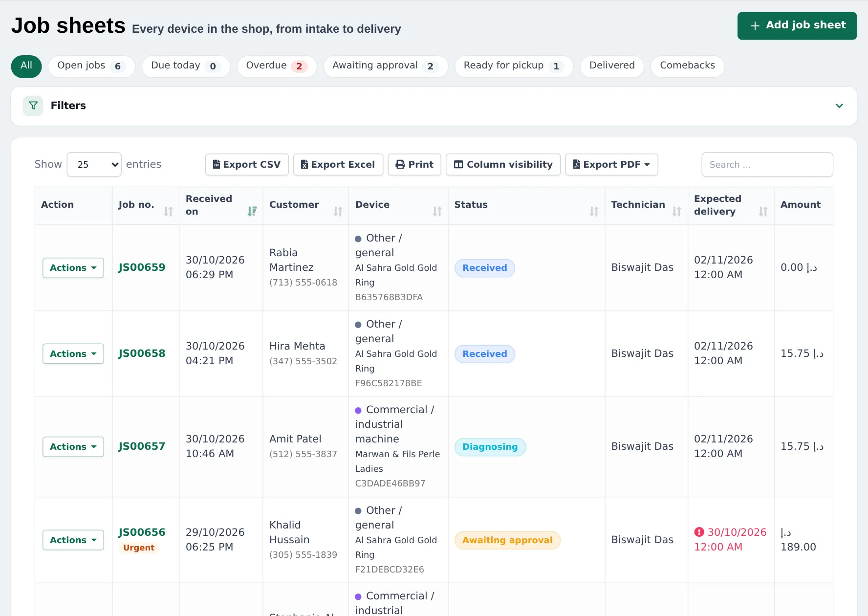Open Export PDF dropdown
Screen dimensions: 868x616
pos(612,165)
